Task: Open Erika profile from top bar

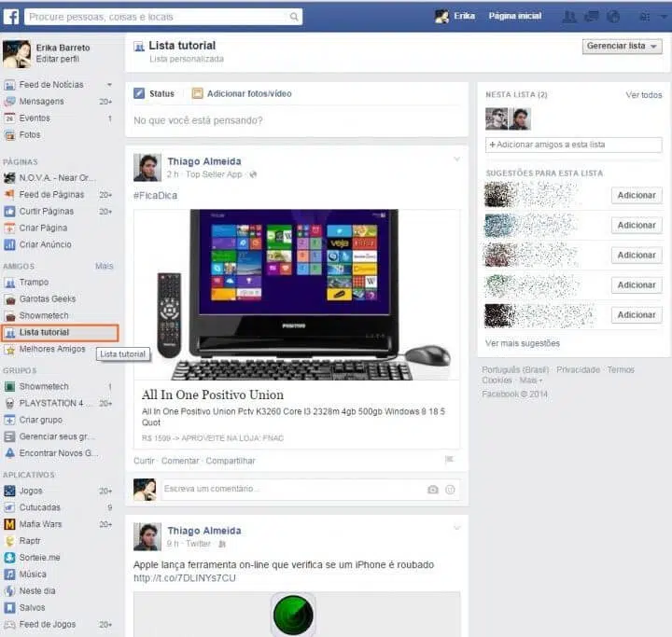Action: (455, 16)
